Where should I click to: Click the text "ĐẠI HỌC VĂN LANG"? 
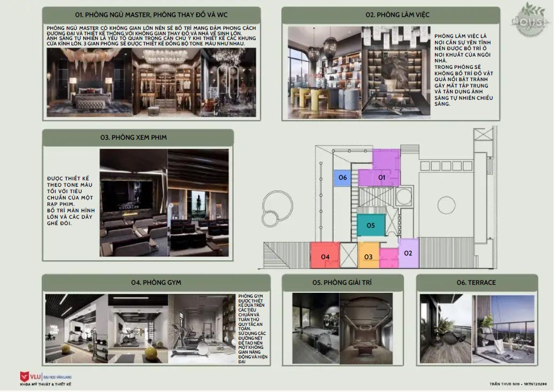point(58,377)
